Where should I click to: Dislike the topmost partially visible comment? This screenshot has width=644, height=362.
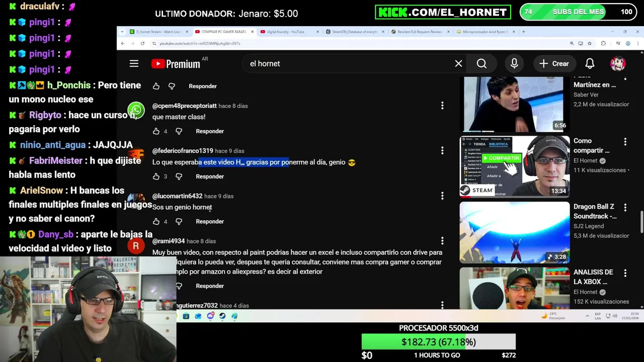172,86
